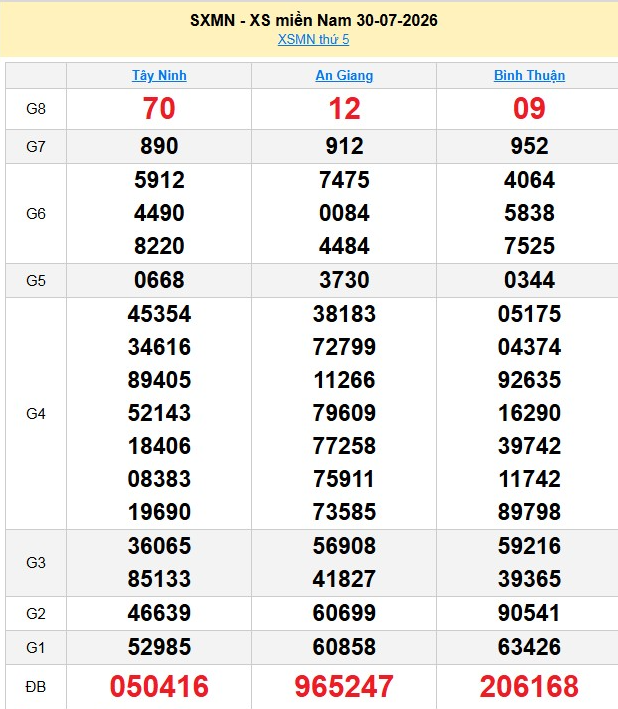Open the An Giang province link
Viewport: 618px width, 709px height.
344,75
